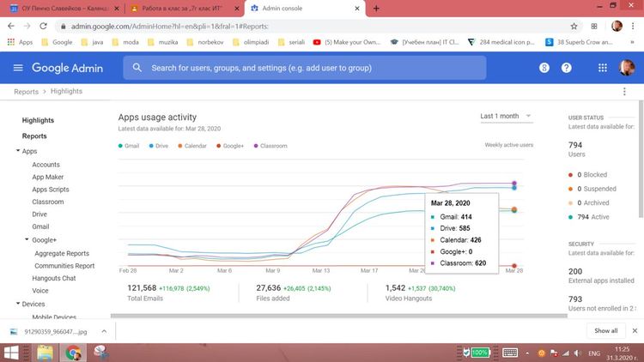The width and height of the screenshot is (644, 362).
Task: Reload the page
Action: (x=43, y=26)
